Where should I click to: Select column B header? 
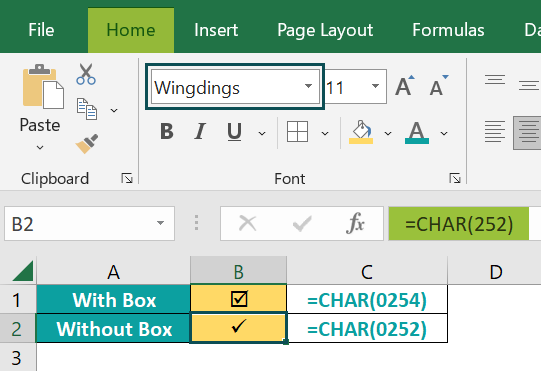click(x=238, y=272)
